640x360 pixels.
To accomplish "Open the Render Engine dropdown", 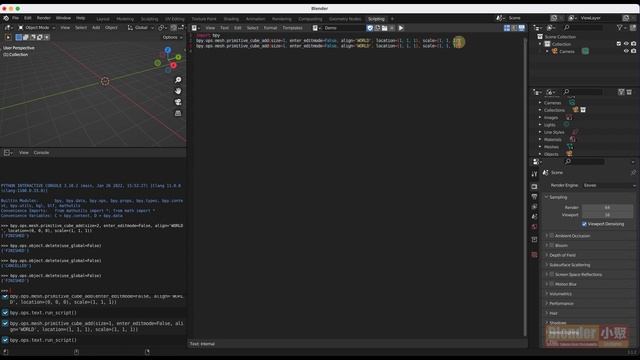I will click(x=609, y=185).
